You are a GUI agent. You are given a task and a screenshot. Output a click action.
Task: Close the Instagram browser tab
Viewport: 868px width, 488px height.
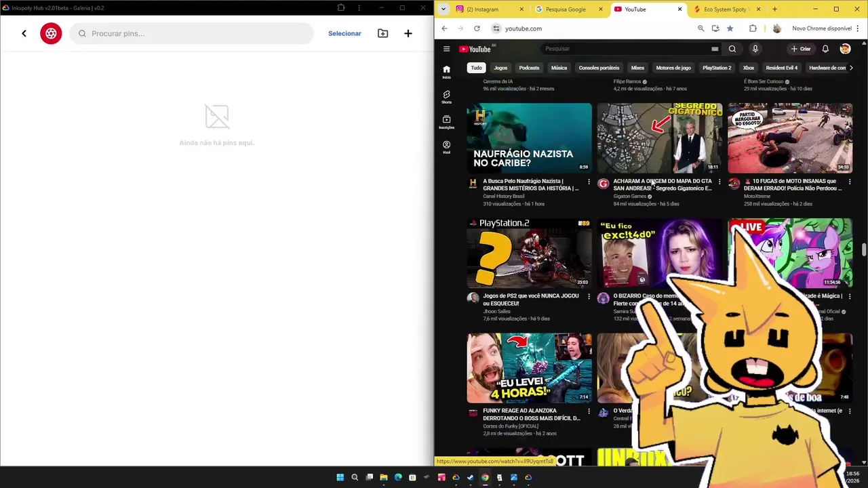[x=521, y=9]
